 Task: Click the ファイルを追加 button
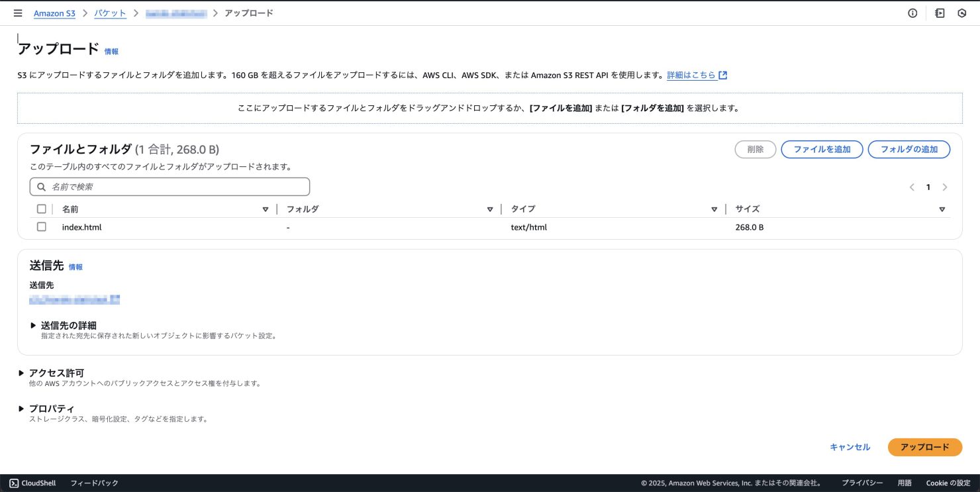tap(822, 150)
